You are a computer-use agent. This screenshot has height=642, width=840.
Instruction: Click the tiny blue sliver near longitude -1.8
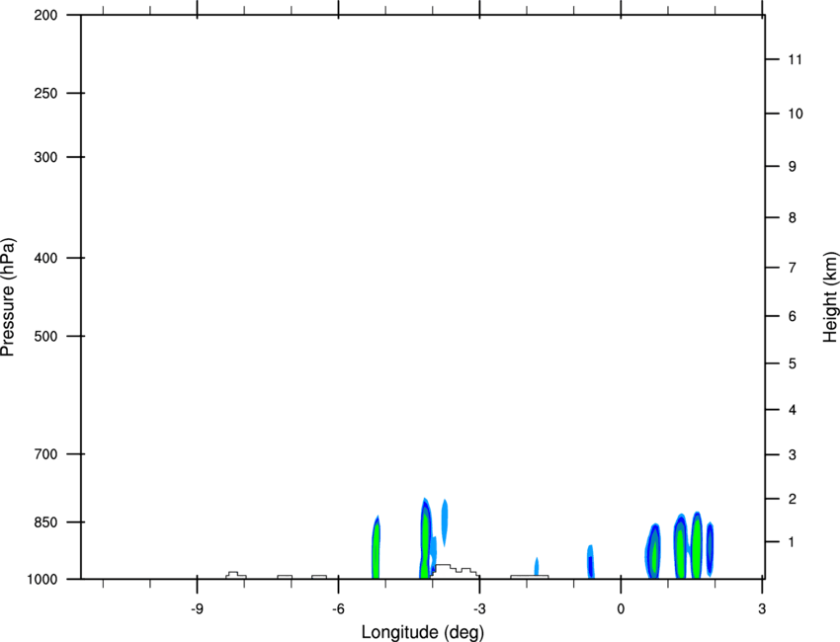tap(537, 567)
